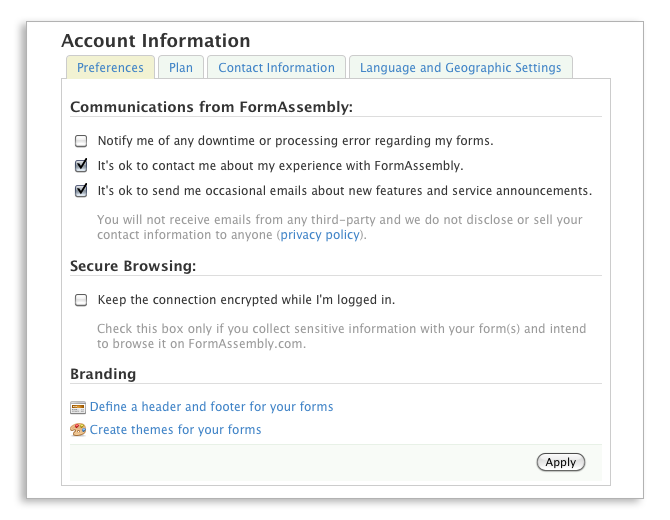Image resolution: width=670 pixels, height=520 pixels.
Task: Click the Secure Browsing section heading
Action: point(133,266)
